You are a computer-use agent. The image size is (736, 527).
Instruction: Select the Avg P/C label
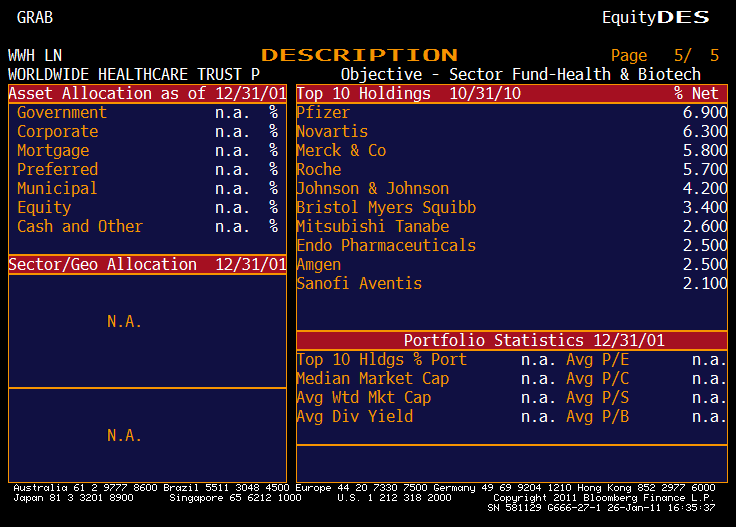pyautogui.click(x=598, y=378)
